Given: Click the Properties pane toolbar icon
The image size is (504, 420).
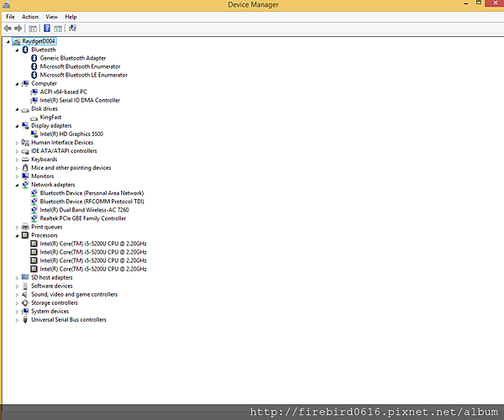Looking at the screenshot, I should tap(58, 29).
